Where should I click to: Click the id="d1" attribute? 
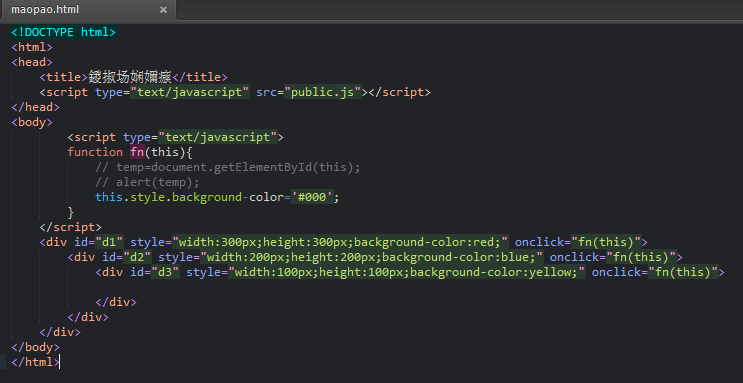(x=99, y=242)
